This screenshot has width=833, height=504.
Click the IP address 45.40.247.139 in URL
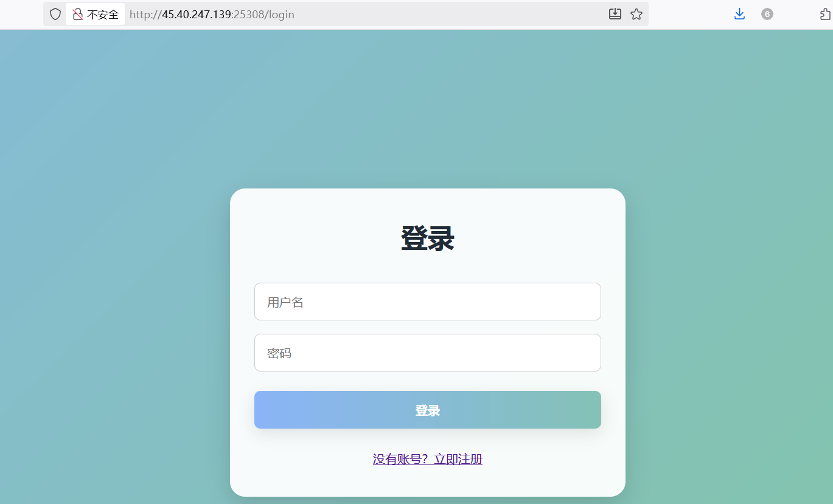(196, 15)
